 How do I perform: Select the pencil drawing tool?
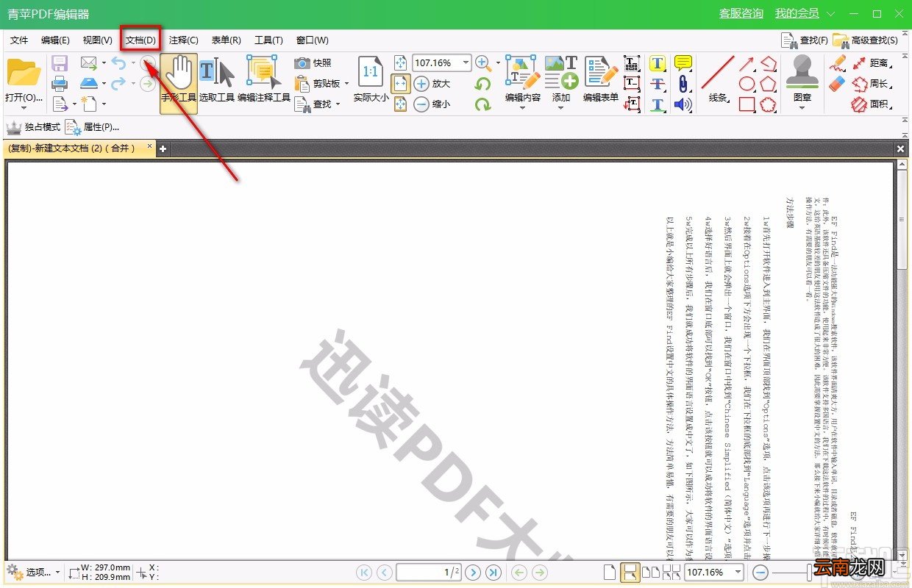838,63
